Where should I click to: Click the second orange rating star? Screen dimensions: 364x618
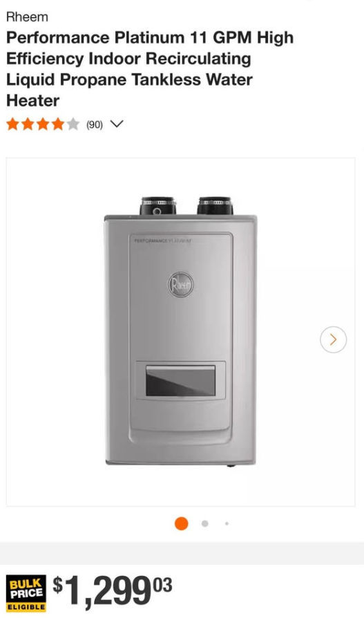pos(28,125)
